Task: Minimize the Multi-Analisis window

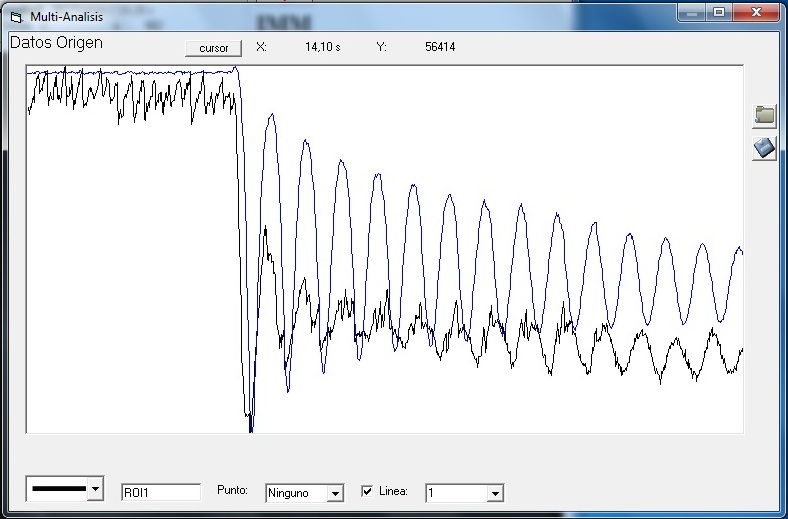Action: (x=692, y=12)
